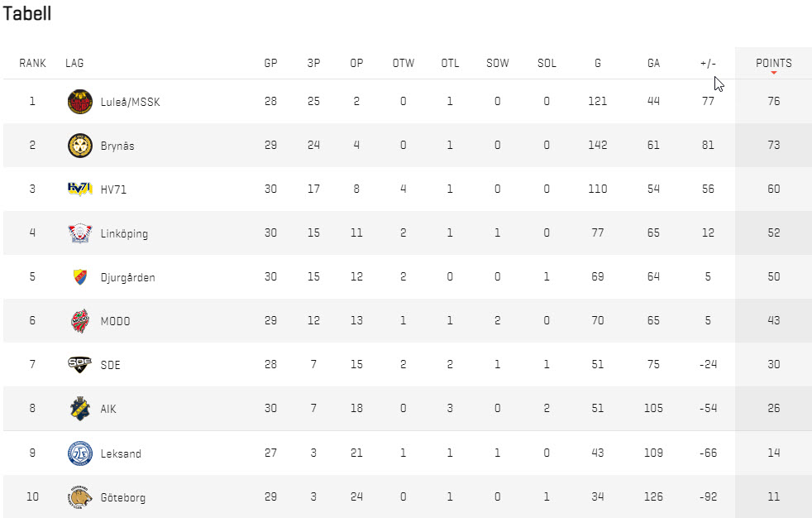Click the SOL column header
The image size is (812, 518).
tap(547, 63)
